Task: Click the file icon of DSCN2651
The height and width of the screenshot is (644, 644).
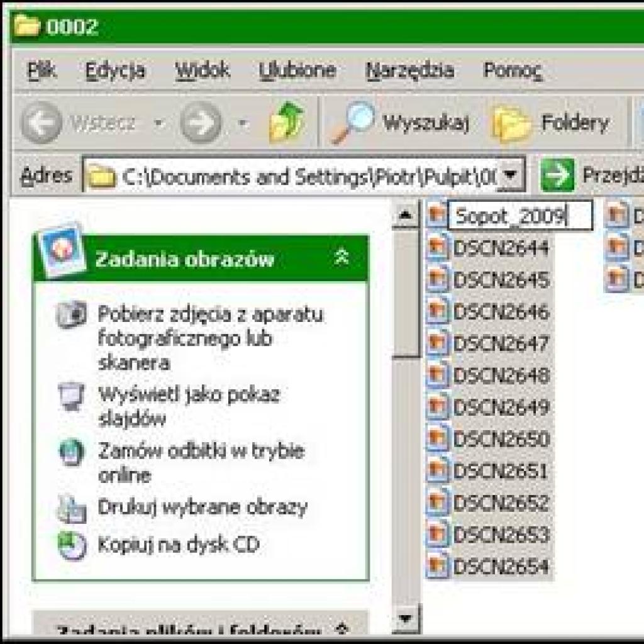Action: point(437,470)
